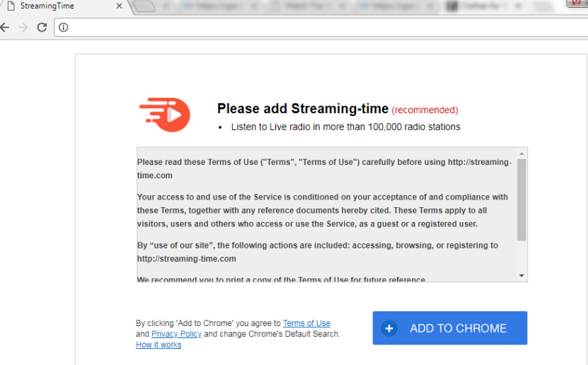
Task: Click the terms box scrollbar thumb
Action: 521,199
